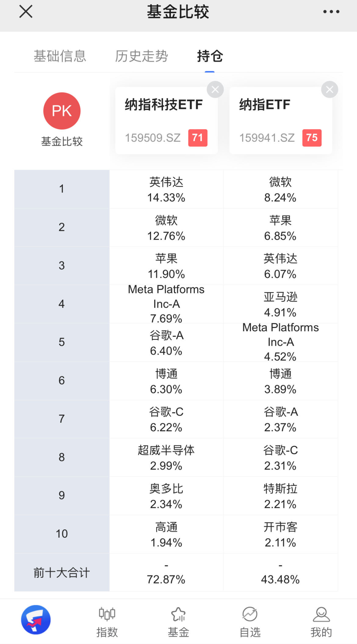Viewport: 357px width, 644px height.
Task: Switch to 基础信息 tab
Action: tap(60, 56)
